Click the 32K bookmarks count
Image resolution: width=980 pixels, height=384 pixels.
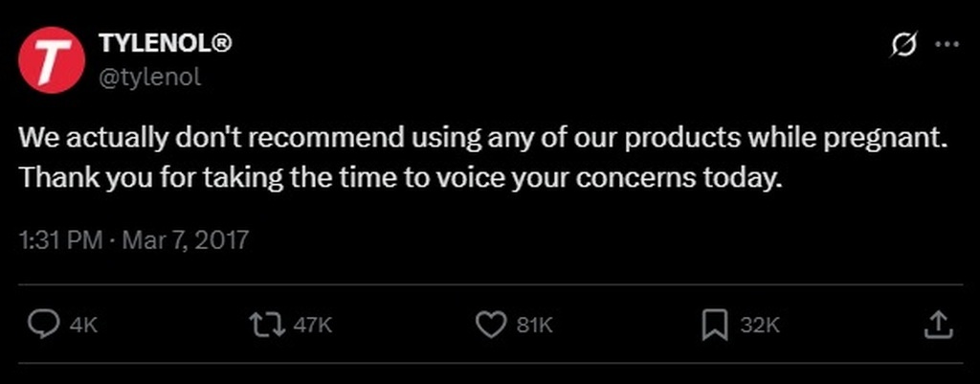point(761,326)
